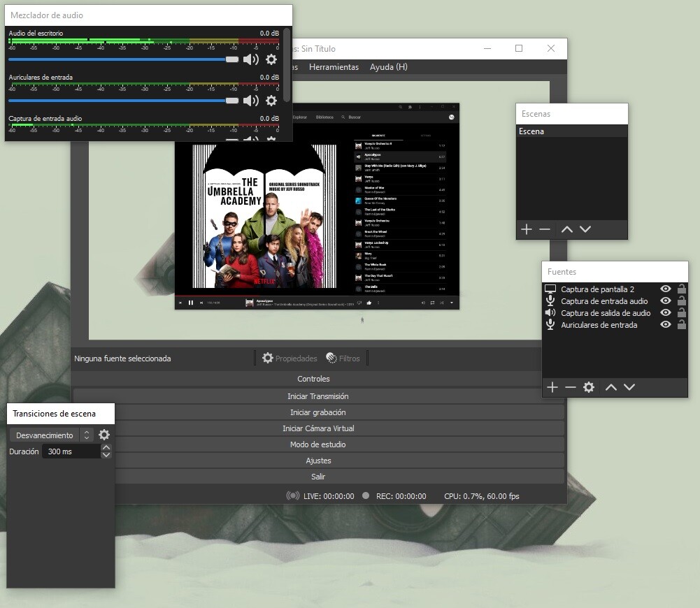The image size is (700, 608).
Task: Decrease transition duration with down arrow
Action: (x=106, y=455)
